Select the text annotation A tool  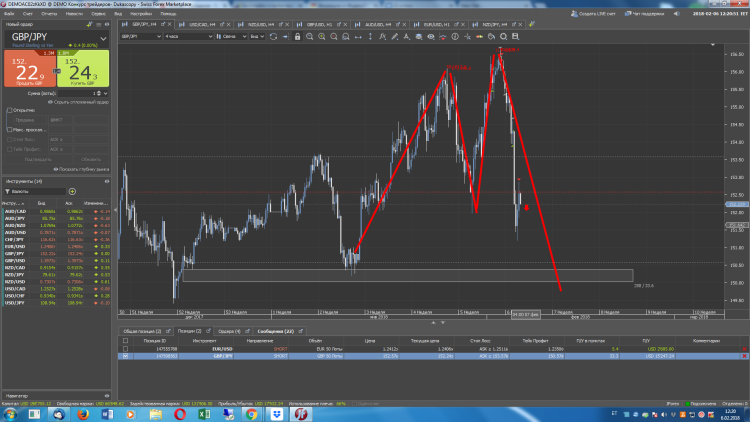(x=407, y=36)
